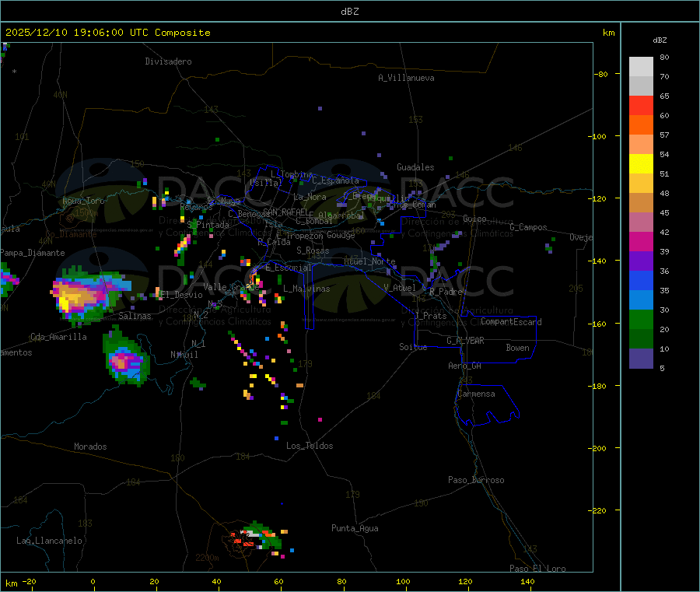Click the 60 km horizontal axis label
Screen dimensions: 700x592
pos(278,581)
